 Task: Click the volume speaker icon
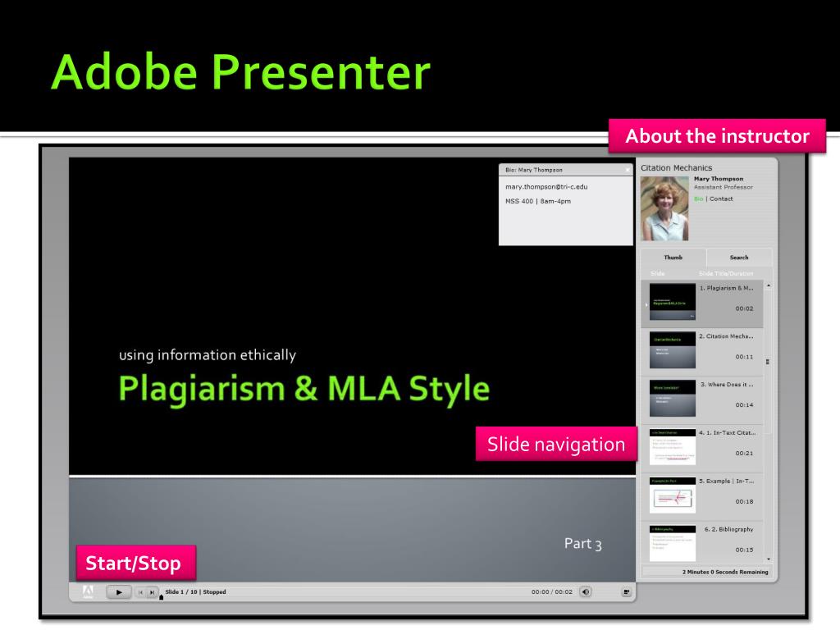[586, 592]
